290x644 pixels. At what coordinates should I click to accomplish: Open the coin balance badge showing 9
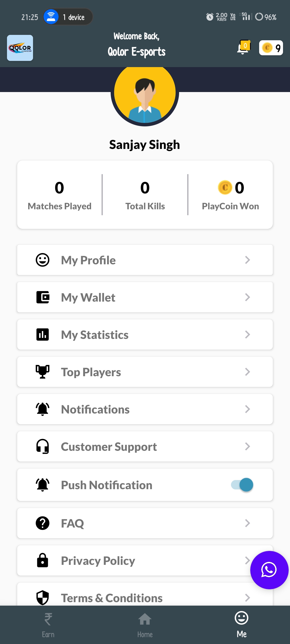pos(271,48)
